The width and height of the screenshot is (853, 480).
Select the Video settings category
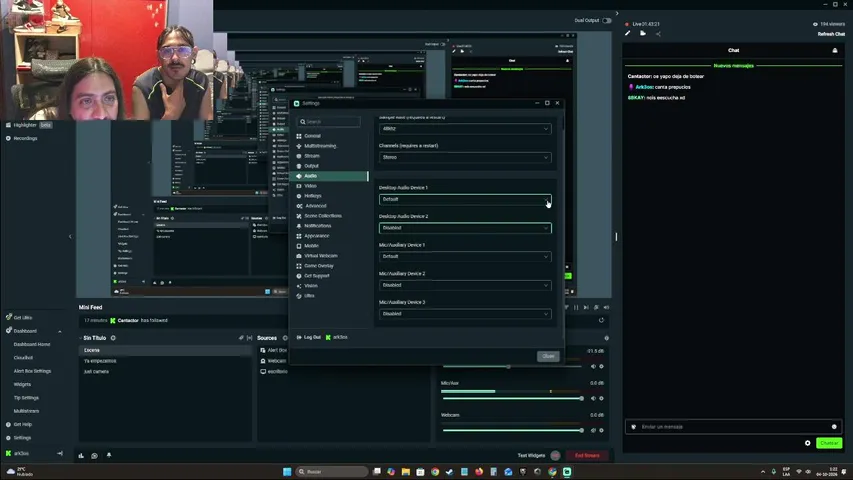coord(310,186)
